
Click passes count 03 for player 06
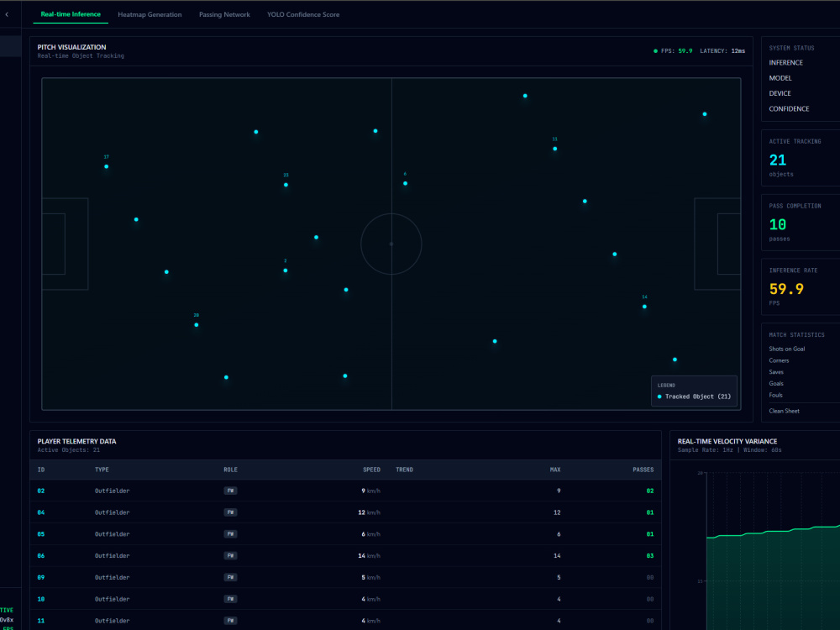tap(650, 555)
